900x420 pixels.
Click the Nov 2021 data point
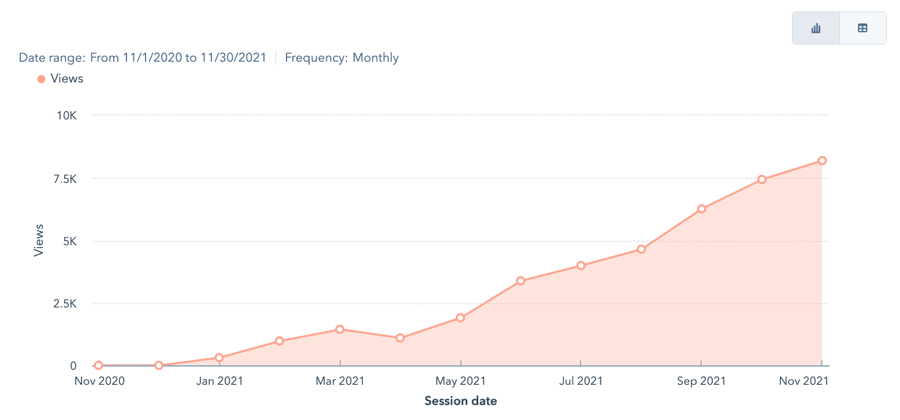(822, 161)
